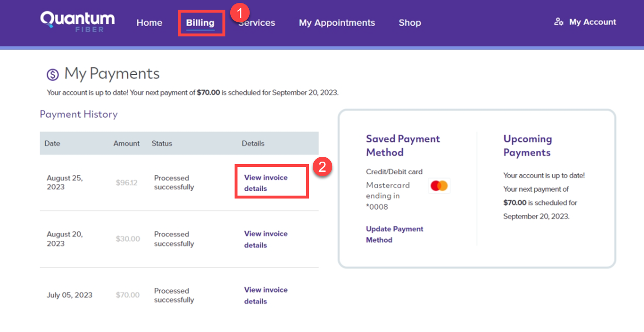
Task: Click the Upcoming Payments heading
Action: [527, 146]
